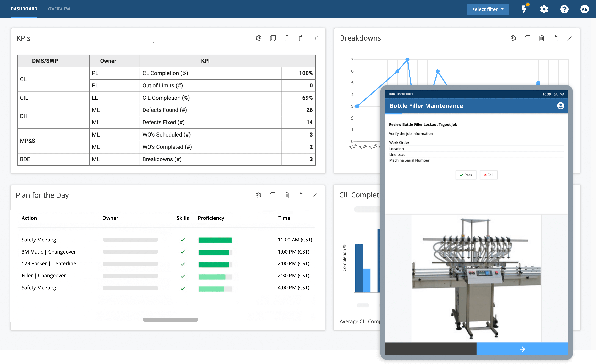The image size is (596, 364).
Task: Click the user profile icon top-right corner
Action: (x=584, y=9)
